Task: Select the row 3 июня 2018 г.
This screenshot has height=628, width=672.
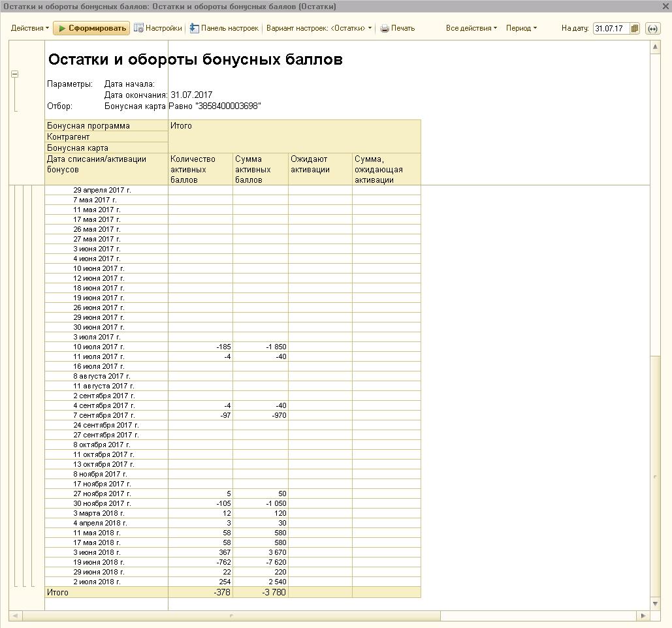Action: tap(232, 553)
